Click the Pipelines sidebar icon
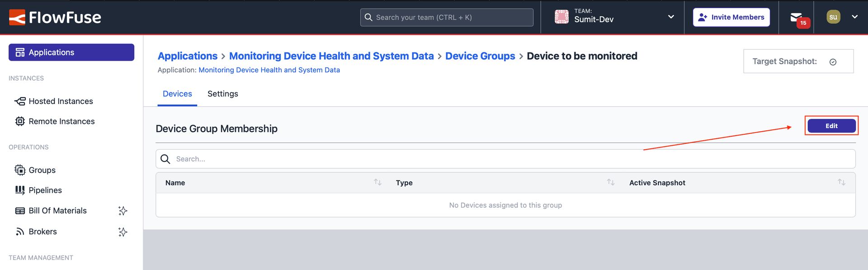The width and height of the screenshot is (868, 270). click(x=20, y=190)
